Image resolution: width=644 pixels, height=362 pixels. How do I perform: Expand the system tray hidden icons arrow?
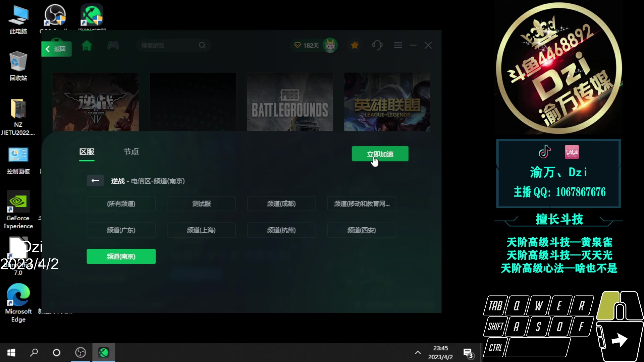point(418,353)
